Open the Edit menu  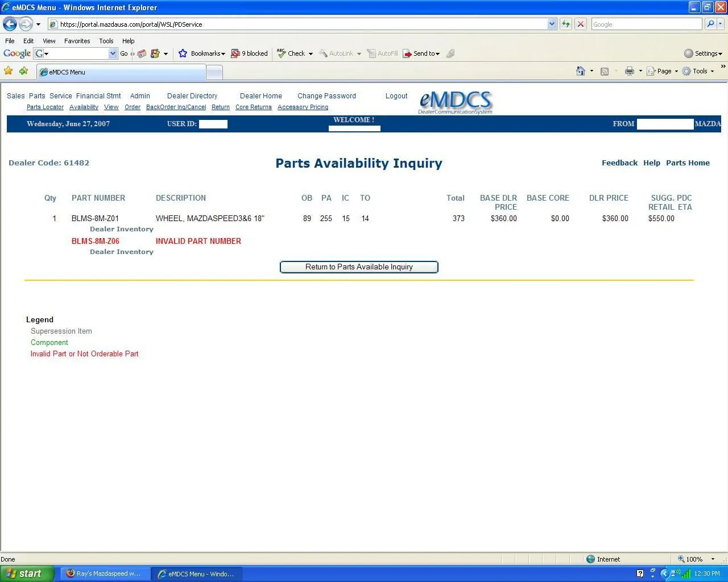coord(28,41)
